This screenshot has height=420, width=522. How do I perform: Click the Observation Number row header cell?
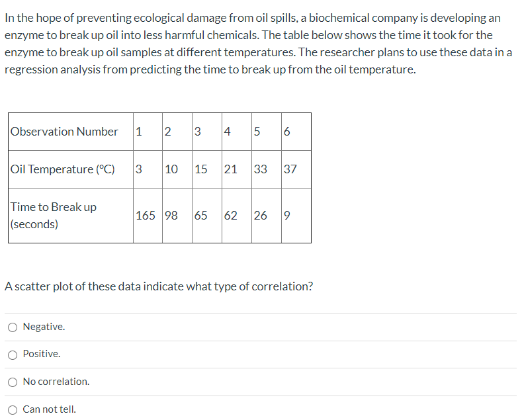click(x=64, y=132)
